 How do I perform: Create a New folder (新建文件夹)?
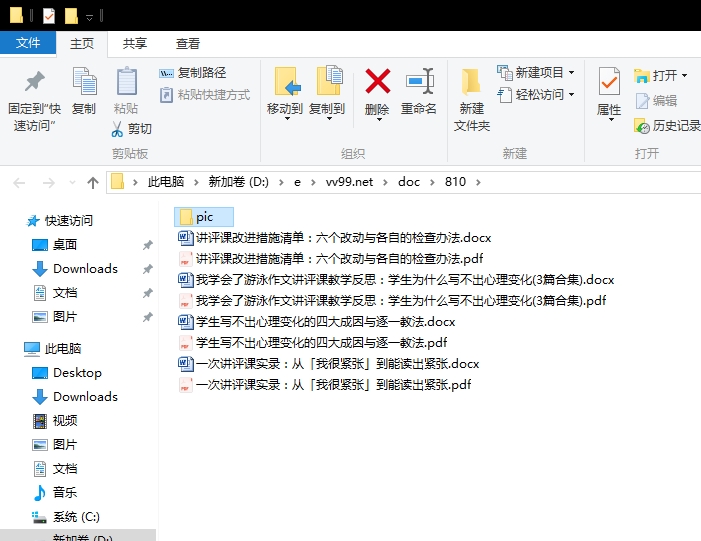point(472,100)
